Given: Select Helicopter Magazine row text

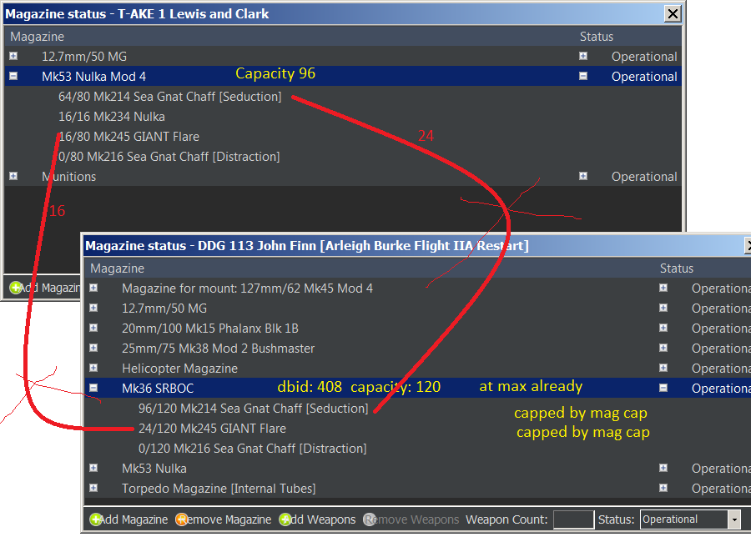Looking at the screenshot, I should pyautogui.click(x=180, y=368).
